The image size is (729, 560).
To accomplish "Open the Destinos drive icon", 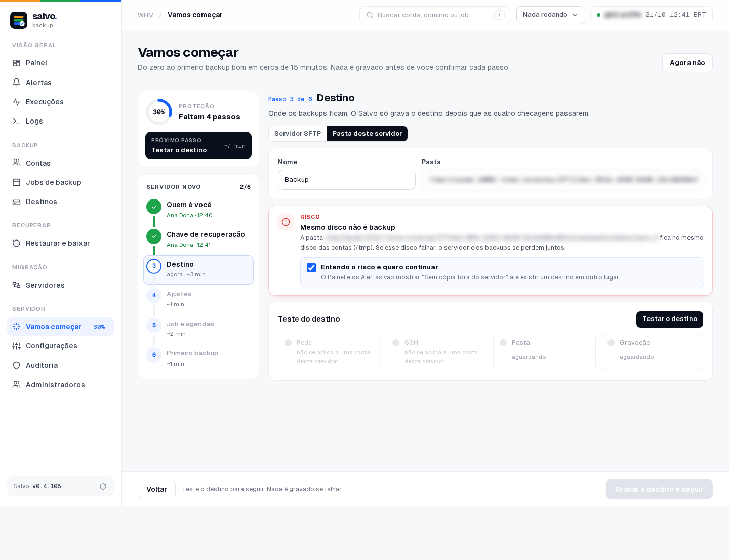I will click(x=16, y=202).
